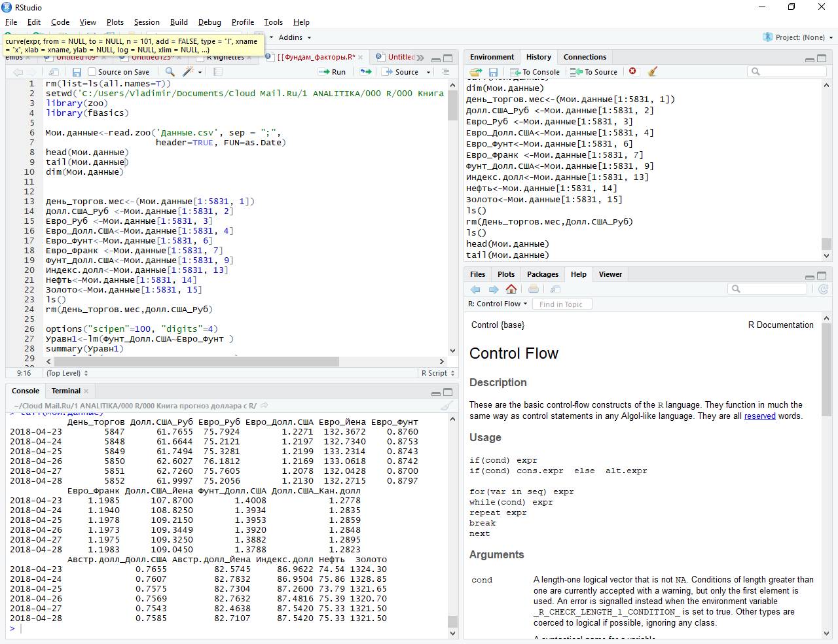Open the Profile menu

click(242, 22)
